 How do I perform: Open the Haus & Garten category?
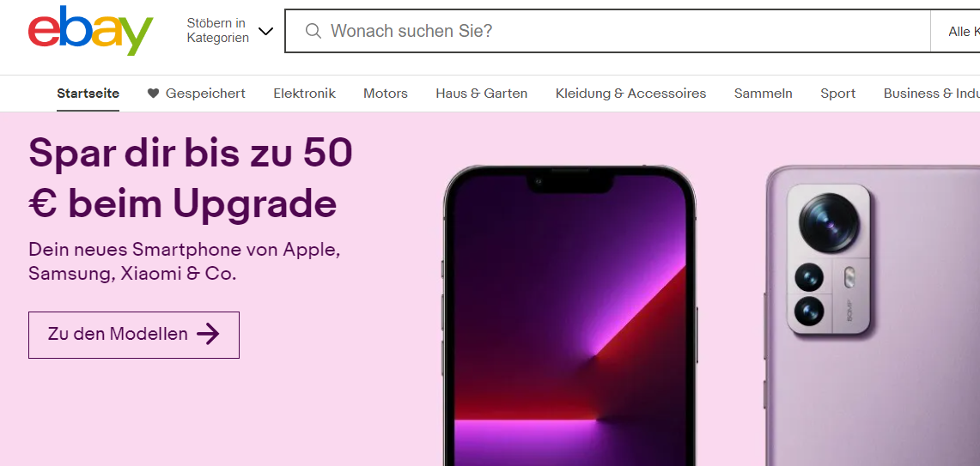(481, 94)
